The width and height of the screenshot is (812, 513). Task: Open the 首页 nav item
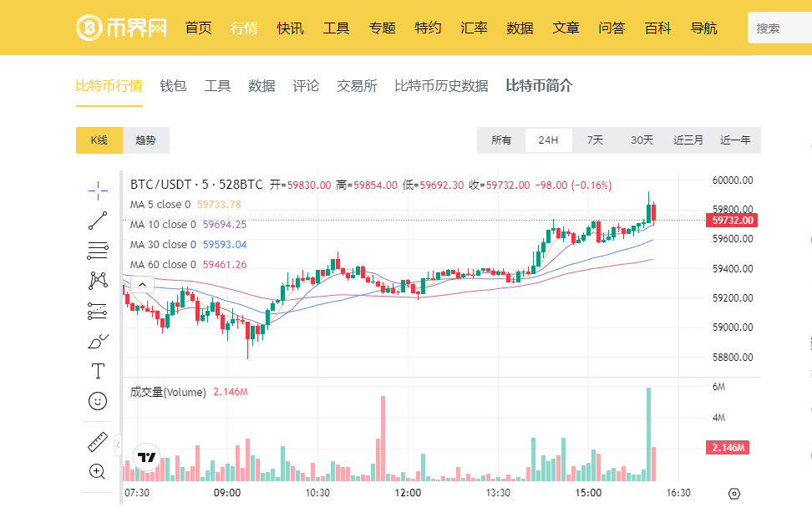pos(199,28)
